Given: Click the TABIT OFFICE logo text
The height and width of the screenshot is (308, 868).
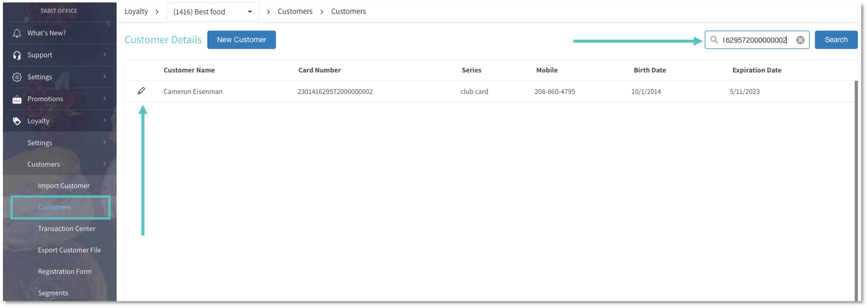Looking at the screenshot, I should click(59, 11).
